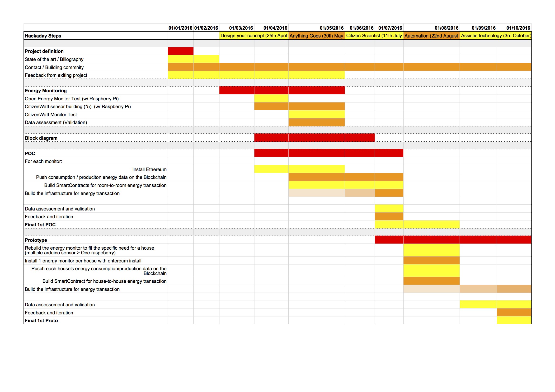Screen dimensions: 555x392
Task: Select 'Automation (22nd August' cell
Action: tap(431, 36)
